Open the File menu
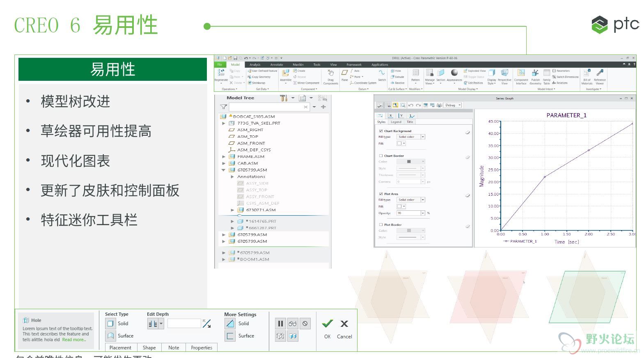Image resolution: width=644 pixels, height=358 pixels. tap(220, 64)
